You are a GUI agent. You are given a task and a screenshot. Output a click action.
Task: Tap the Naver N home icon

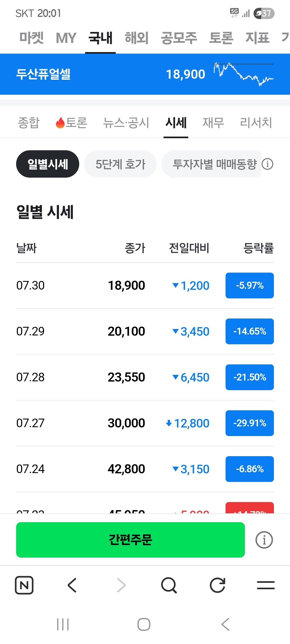click(x=24, y=585)
